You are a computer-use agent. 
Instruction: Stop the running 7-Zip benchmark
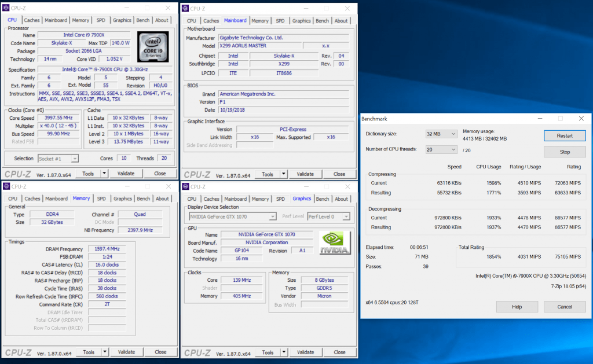pos(564,152)
